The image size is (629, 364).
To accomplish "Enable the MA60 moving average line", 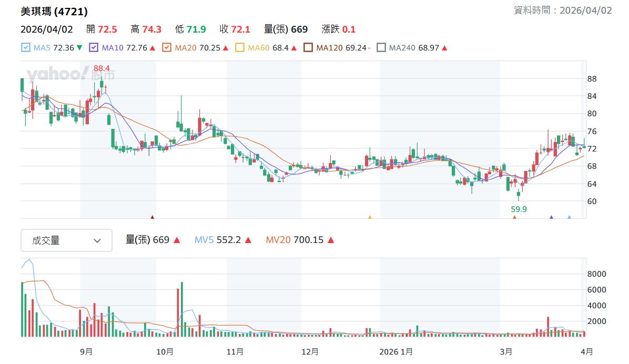I will click(239, 48).
